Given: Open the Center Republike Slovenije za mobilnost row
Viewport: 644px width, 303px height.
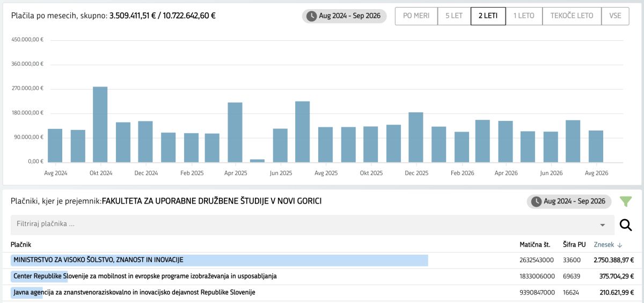Looking at the screenshot, I should (322, 276).
